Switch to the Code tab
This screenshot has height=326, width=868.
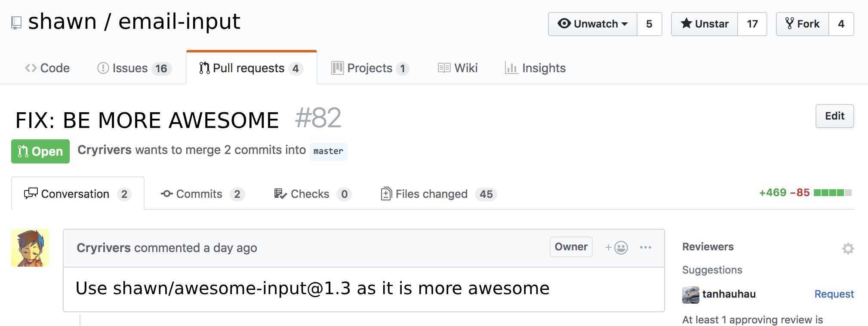(x=47, y=68)
